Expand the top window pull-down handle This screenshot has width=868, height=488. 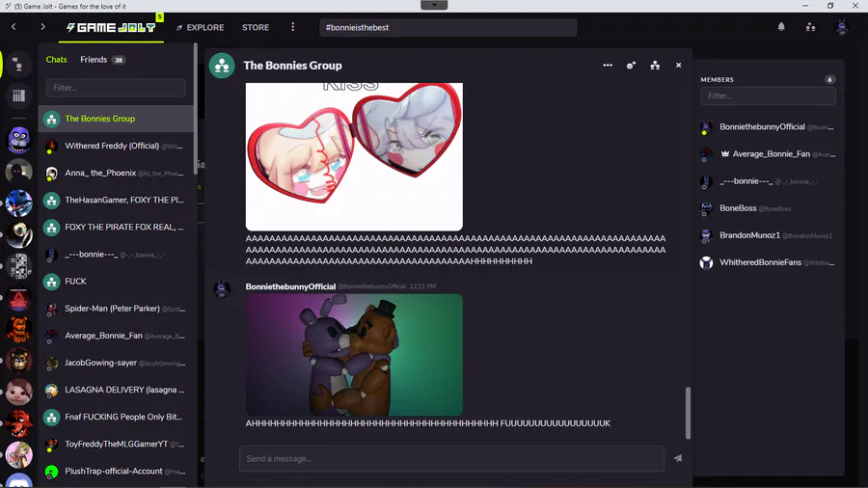pyautogui.click(x=434, y=5)
